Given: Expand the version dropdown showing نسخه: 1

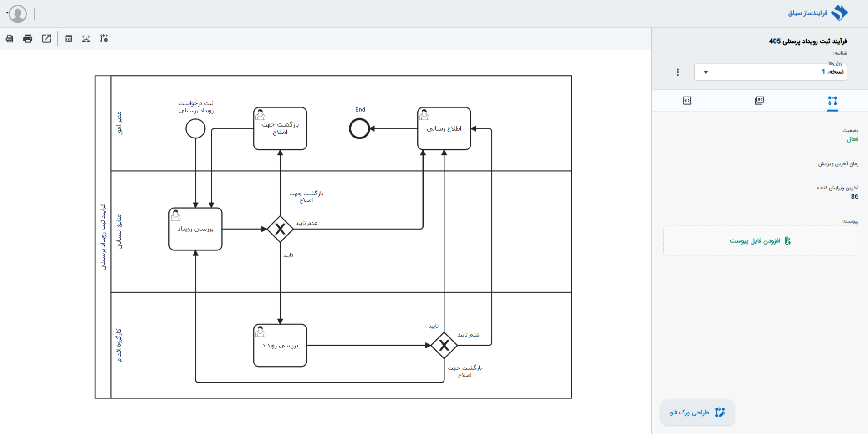Looking at the screenshot, I should 771,72.
